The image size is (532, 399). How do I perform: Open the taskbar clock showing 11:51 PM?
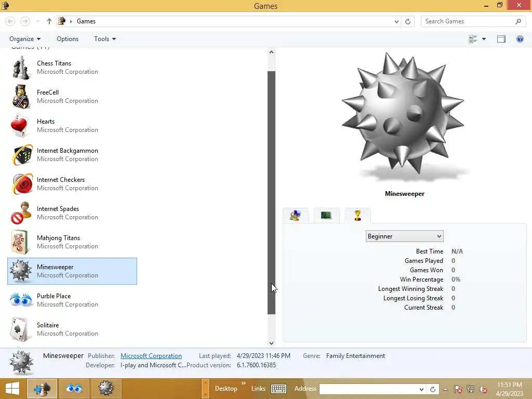click(x=510, y=389)
